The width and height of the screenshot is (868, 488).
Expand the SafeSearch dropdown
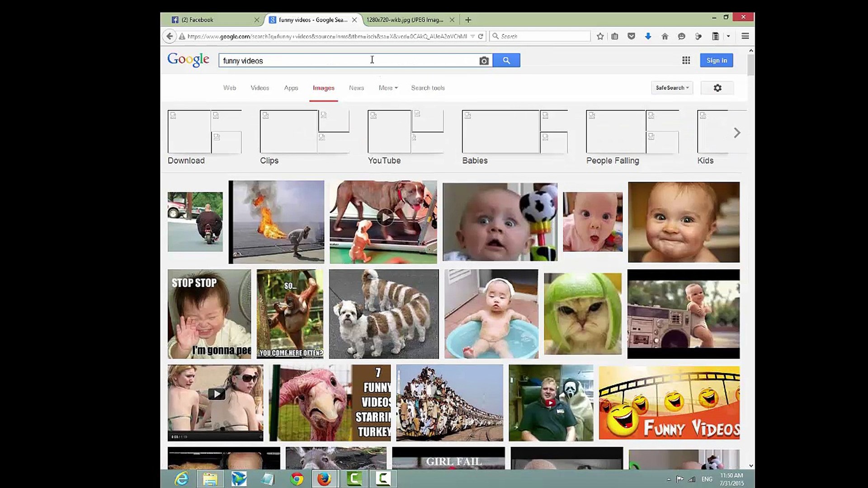pos(672,88)
